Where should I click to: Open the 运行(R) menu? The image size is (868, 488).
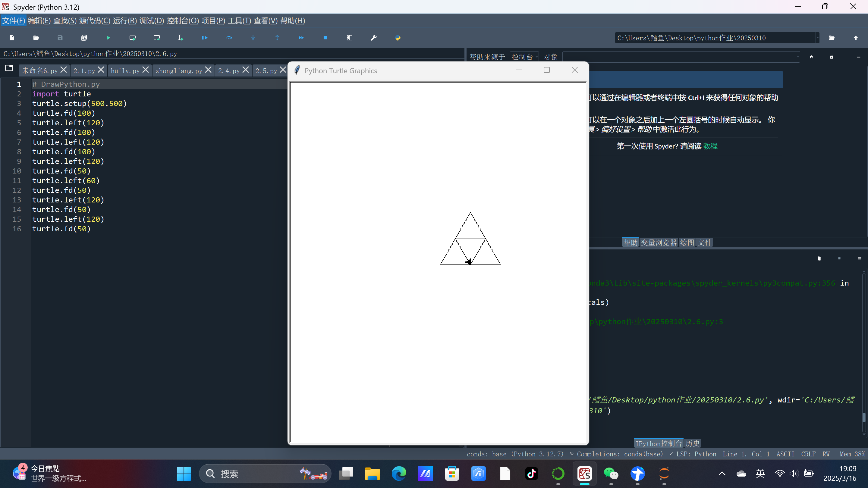coord(125,21)
